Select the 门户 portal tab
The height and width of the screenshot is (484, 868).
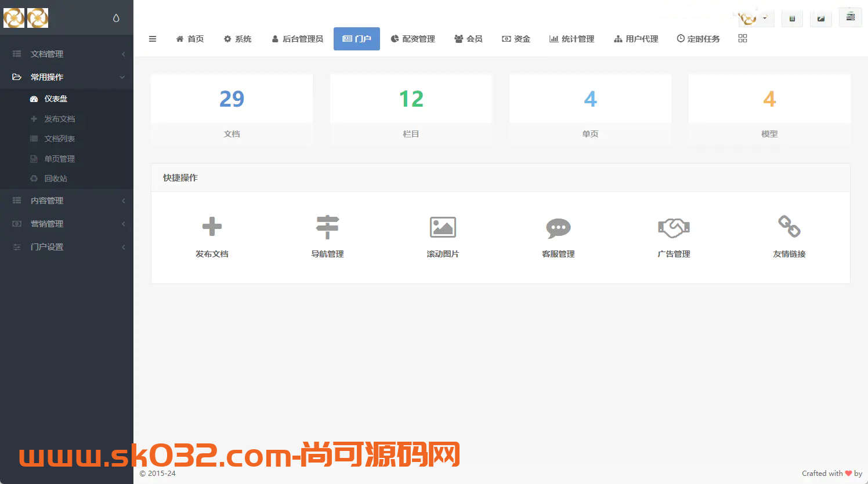tap(357, 39)
